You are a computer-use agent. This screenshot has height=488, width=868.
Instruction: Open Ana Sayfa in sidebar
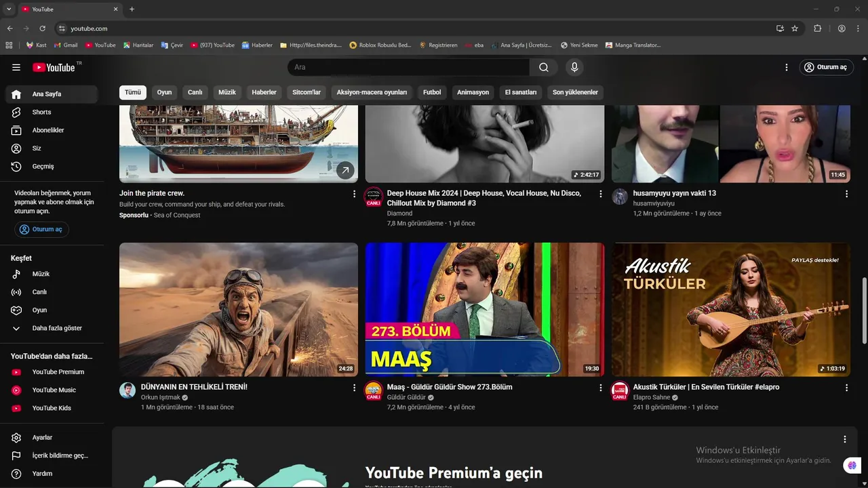[x=52, y=94]
